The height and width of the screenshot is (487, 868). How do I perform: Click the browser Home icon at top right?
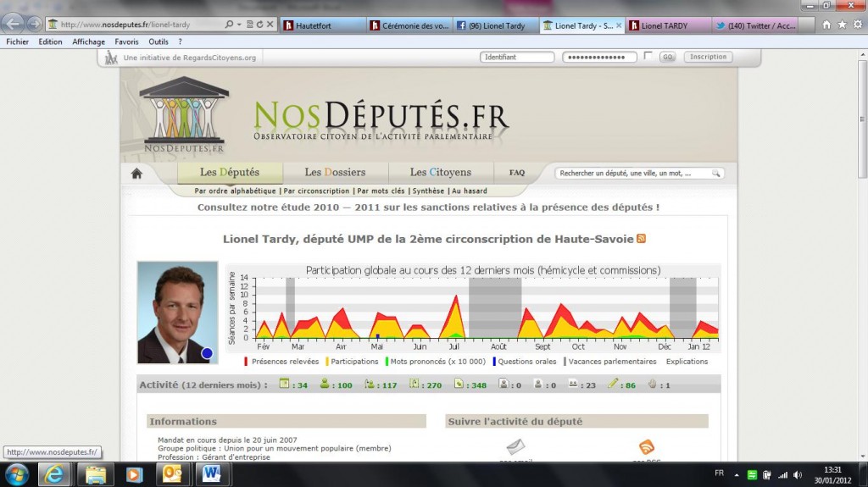click(826, 25)
